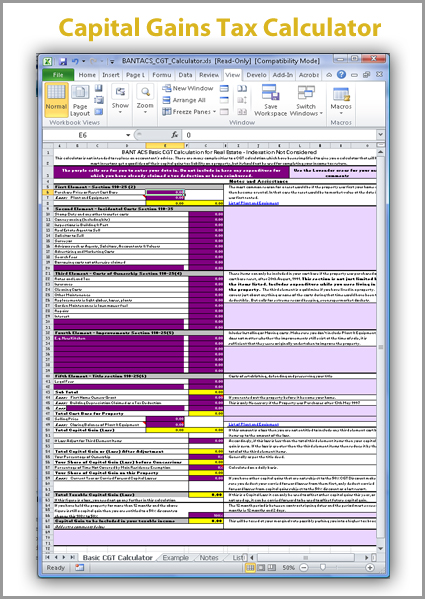Click the Excel application icon in title bar
Viewport: 425px width, 599px height.
point(47,62)
